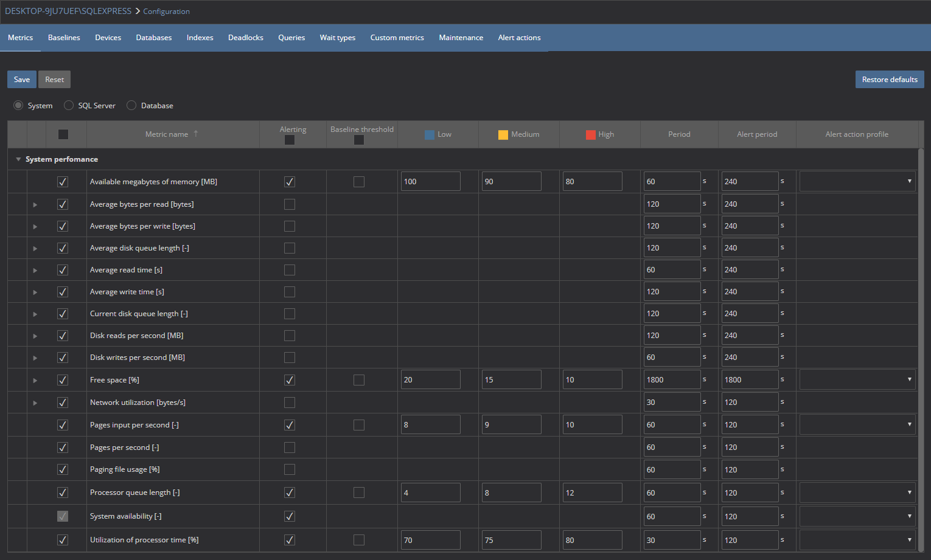Enable baseline threshold for Free space

pyautogui.click(x=359, y=380)
